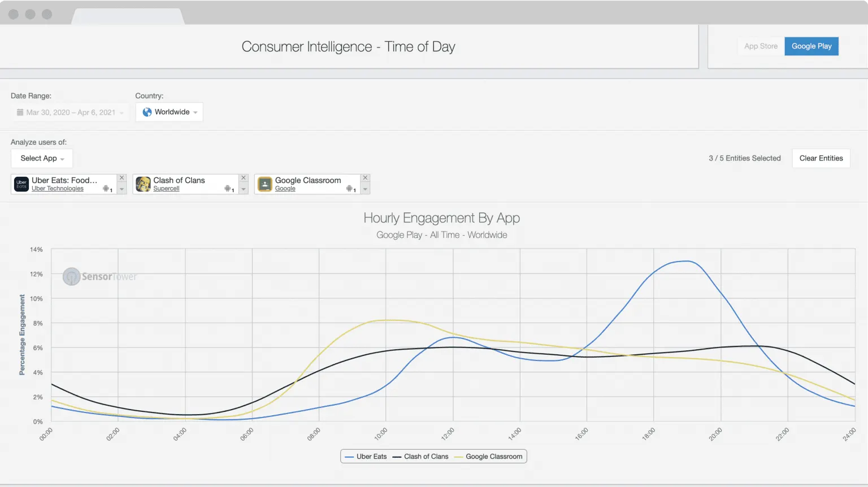868x487 pixels.
Task: Remove Uber Eats entity with X
Action: (x=121, y=178)
